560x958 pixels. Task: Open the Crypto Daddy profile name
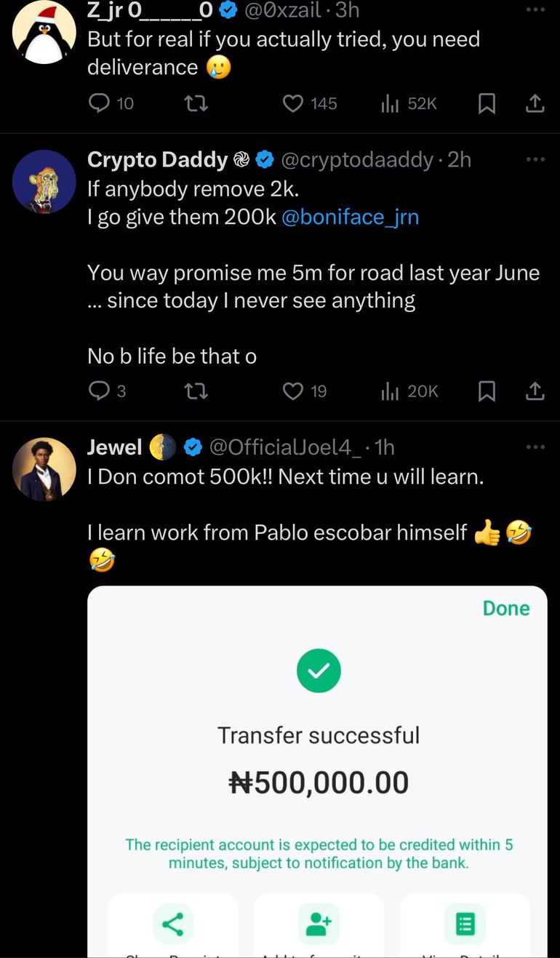pos(158,159)
